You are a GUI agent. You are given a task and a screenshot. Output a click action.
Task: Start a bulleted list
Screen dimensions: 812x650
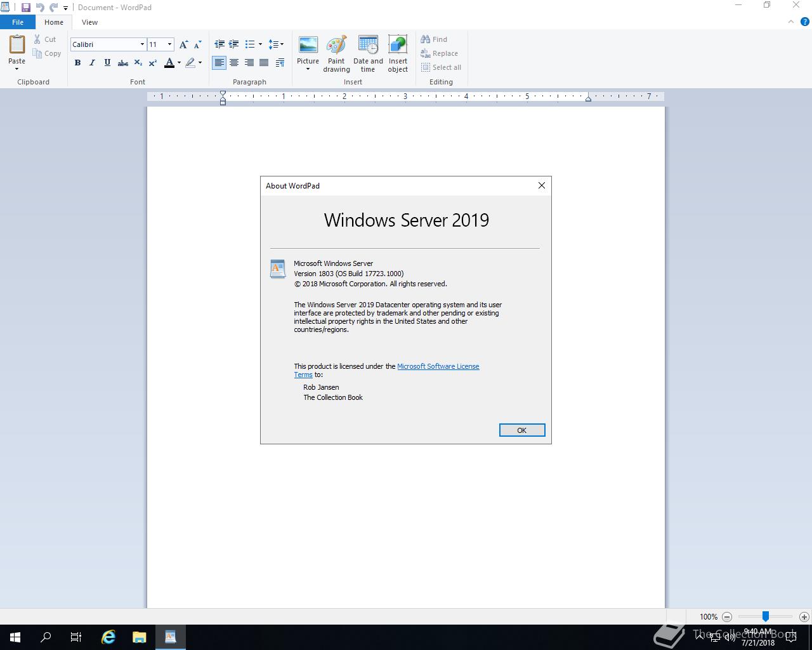(x=250, y=44)
